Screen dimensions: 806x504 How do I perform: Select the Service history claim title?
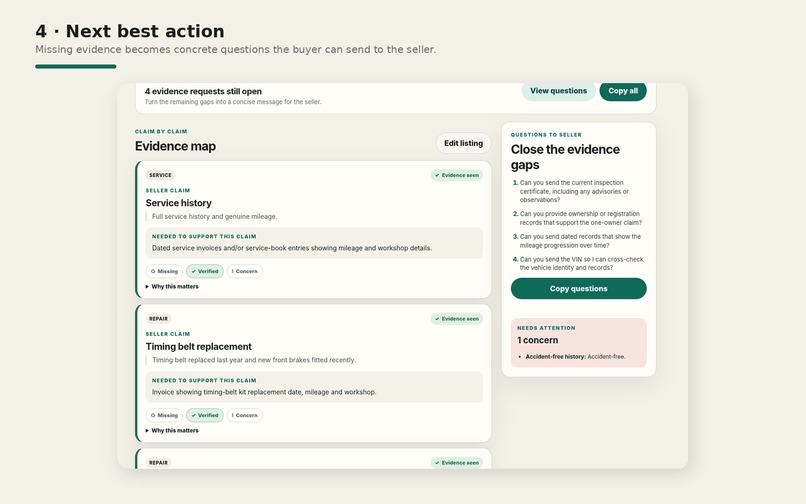pyautogui.click(x=178, y=203)
